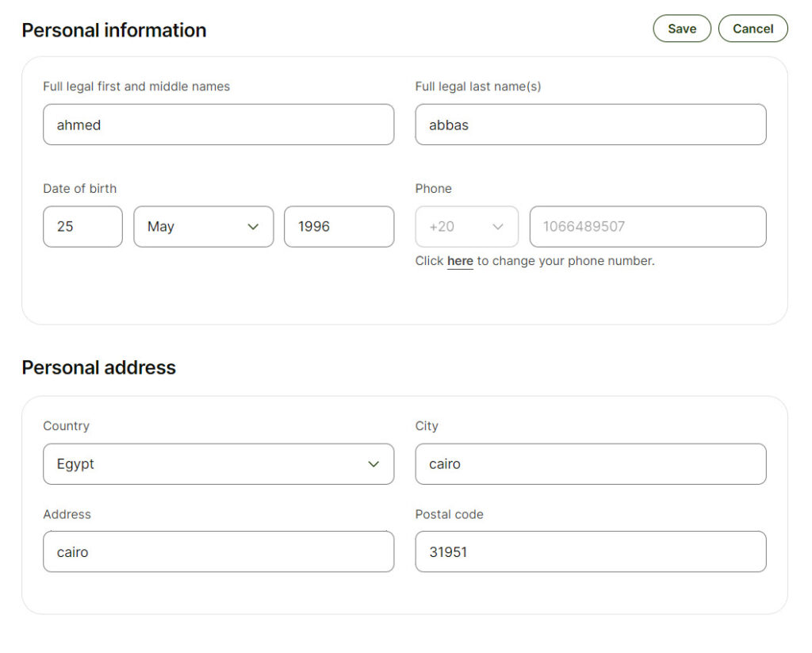Click the 'City' field label

pos(427,426)
